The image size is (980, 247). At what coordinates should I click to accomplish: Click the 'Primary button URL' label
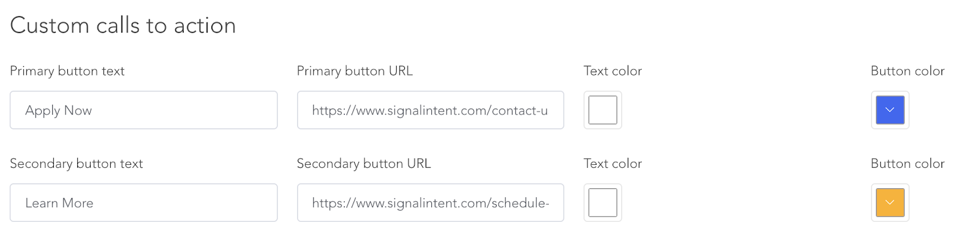click(355, 71)
